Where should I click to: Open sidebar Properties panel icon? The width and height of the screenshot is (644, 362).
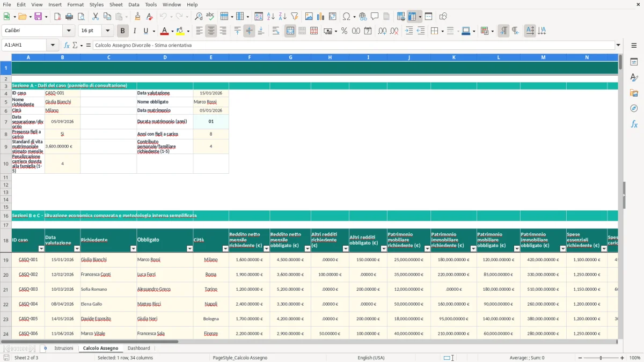coord(634,62)
